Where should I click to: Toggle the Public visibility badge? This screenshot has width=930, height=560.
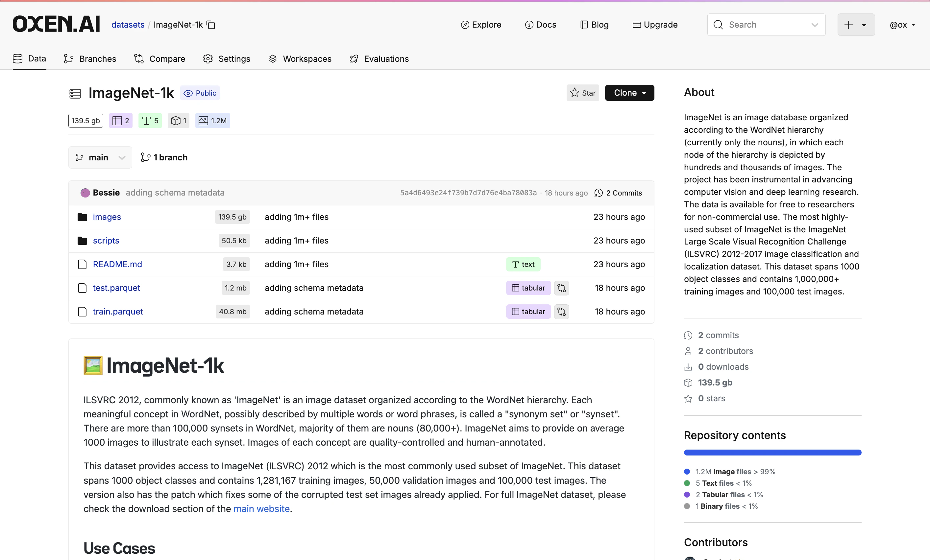tap(200, 93)
